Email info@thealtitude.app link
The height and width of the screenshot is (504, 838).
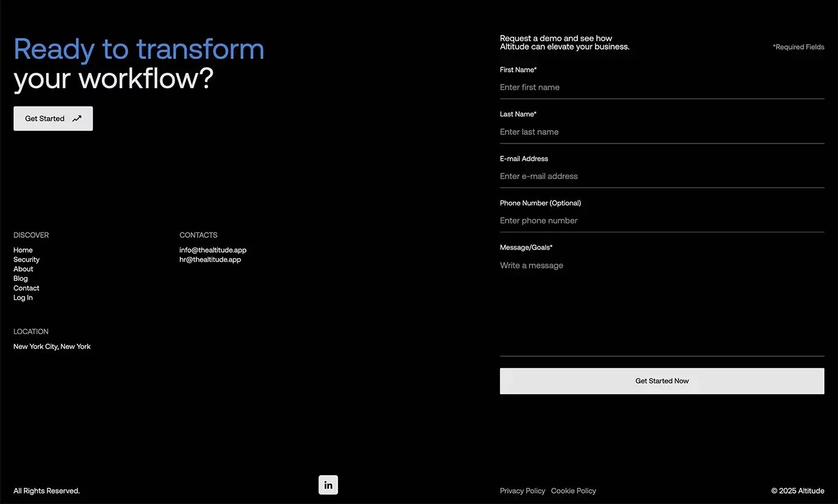[213, 250]
